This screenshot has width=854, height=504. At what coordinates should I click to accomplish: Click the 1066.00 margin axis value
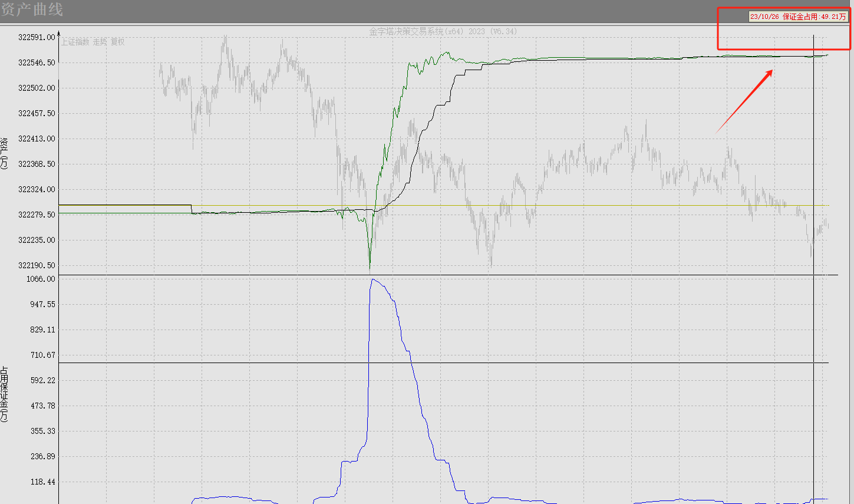(x=41, y=279)
